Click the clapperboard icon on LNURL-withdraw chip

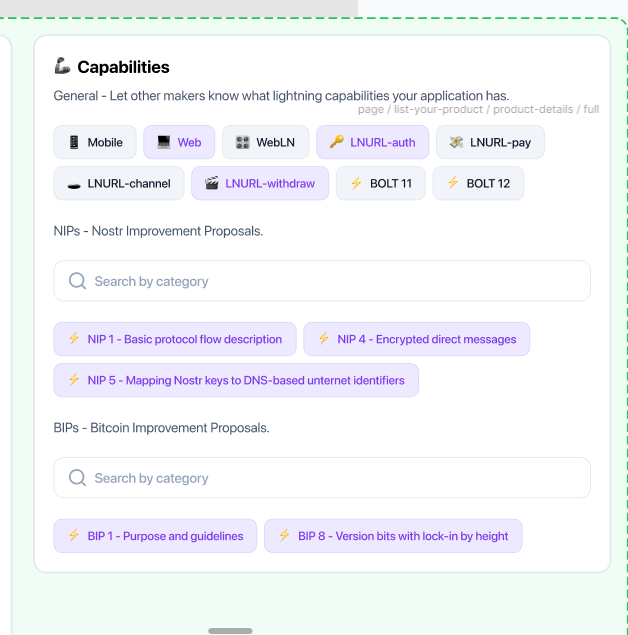click(x=211, y=183)
